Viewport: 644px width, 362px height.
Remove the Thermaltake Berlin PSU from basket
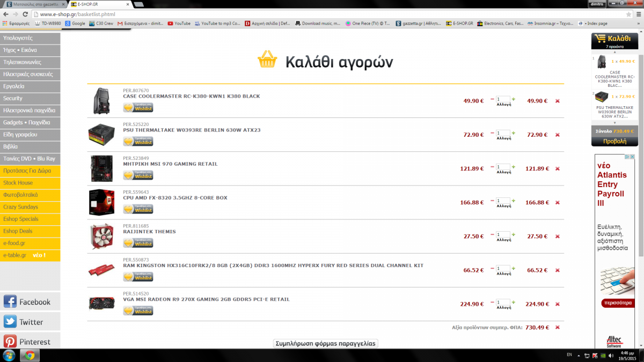point(557,135)
